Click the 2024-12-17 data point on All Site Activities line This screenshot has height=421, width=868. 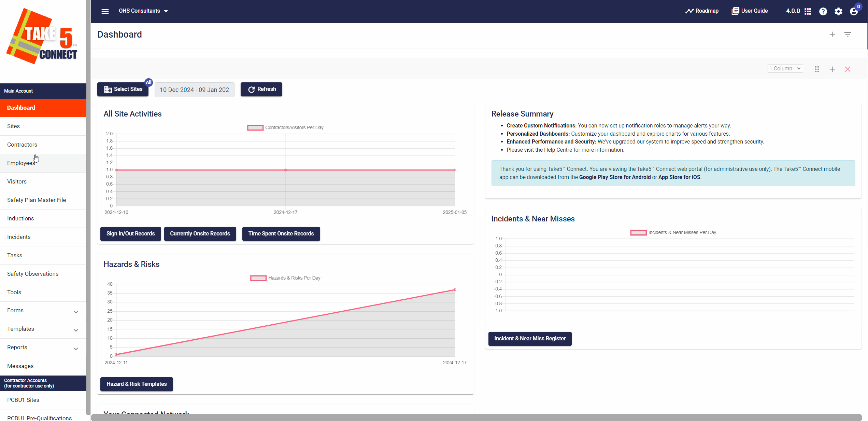click(286, 170)
